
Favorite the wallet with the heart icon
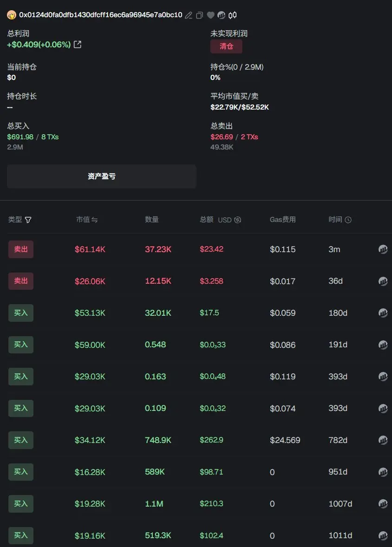coord(210,15)
